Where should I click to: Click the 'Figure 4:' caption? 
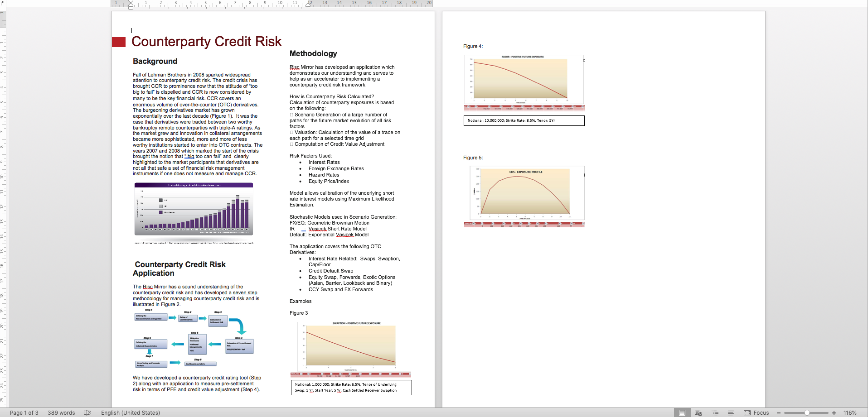click(473, 46)
